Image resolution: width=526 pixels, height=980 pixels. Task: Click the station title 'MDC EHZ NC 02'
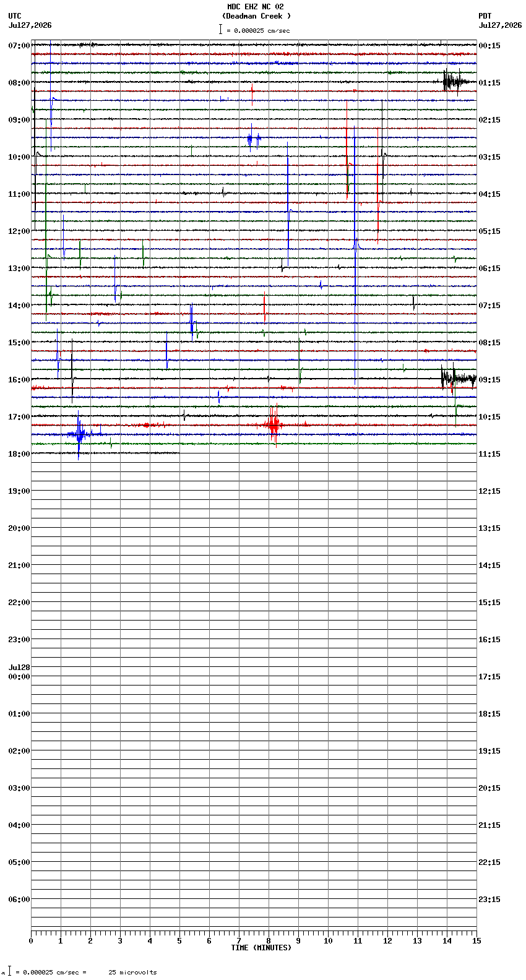[256, 7]
